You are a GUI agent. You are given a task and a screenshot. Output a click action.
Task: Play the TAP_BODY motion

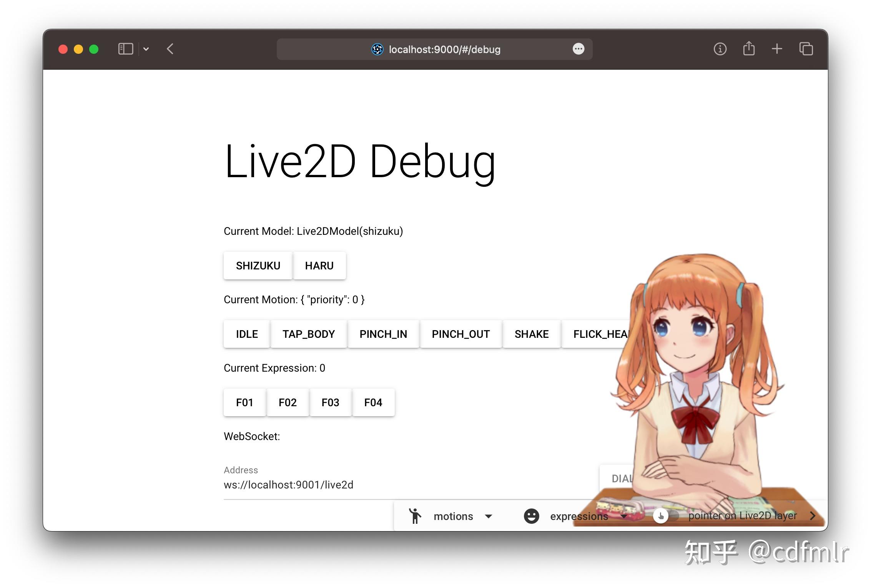tap(309, 334)
